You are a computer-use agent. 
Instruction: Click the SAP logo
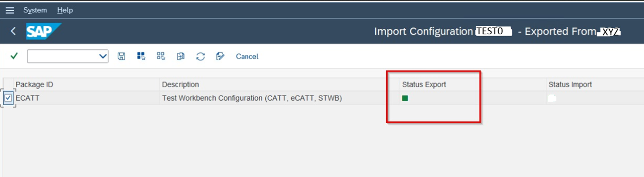(x=43, y=31)
